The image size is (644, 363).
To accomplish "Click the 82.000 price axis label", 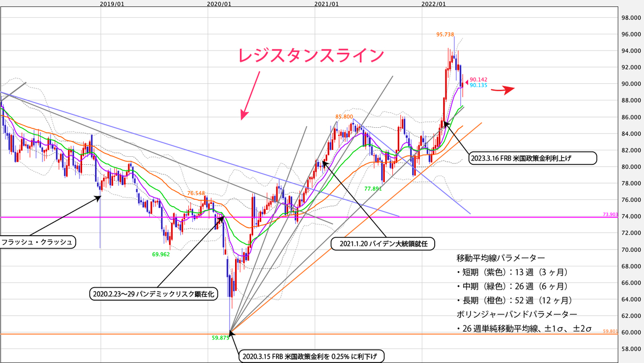I will click(631, 150).
